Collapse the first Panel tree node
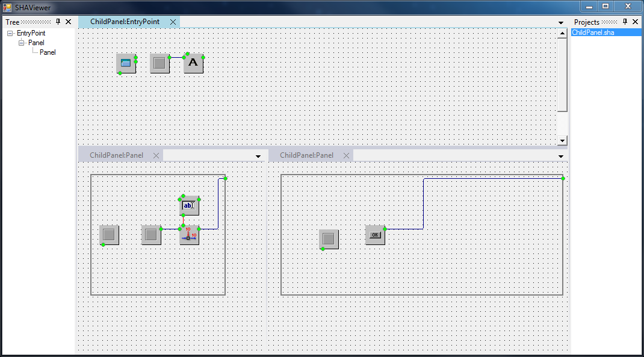 coord(21,43)
